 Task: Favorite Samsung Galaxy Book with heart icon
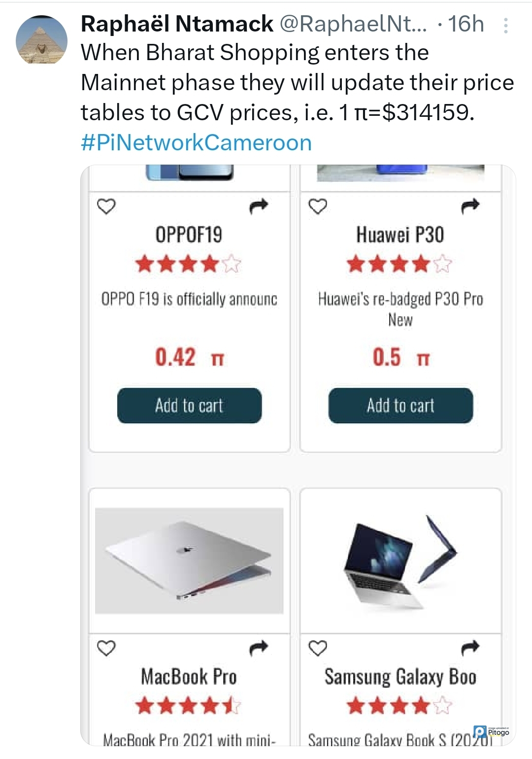pos(318,648)
